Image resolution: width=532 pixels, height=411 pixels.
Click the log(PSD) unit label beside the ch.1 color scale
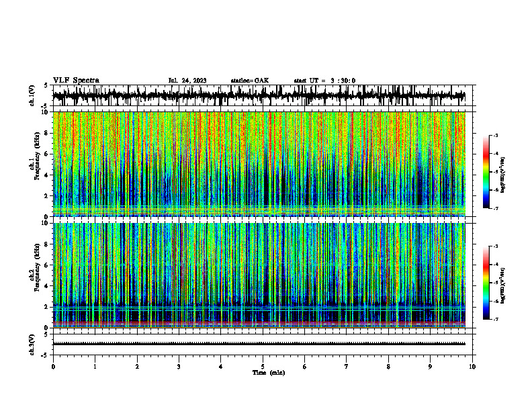[503, 175]
